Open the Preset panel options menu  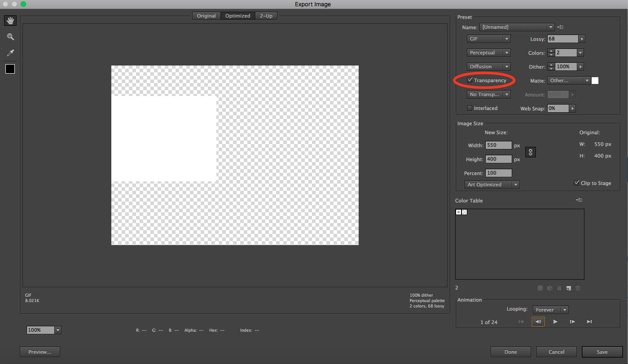[x=560, y=26]
